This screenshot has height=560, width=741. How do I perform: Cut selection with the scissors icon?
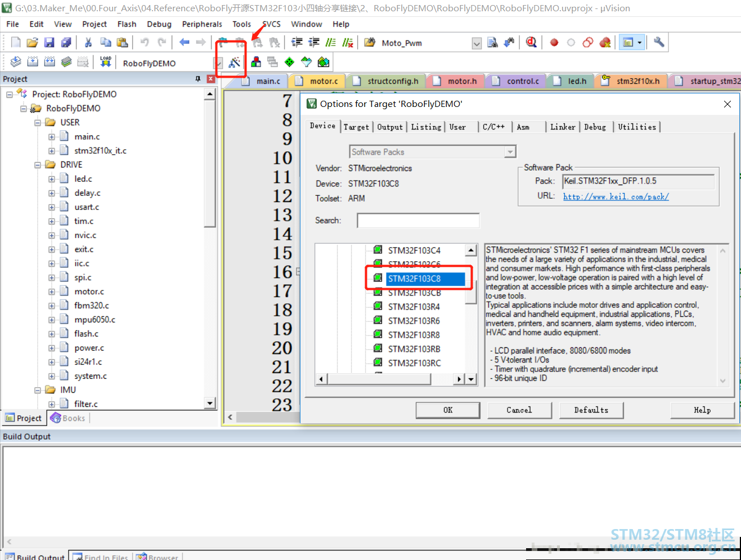(x=88, y=43)
